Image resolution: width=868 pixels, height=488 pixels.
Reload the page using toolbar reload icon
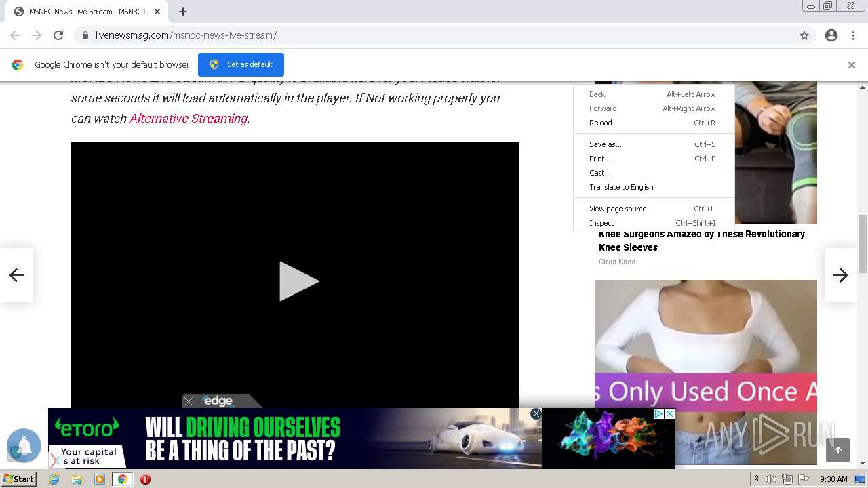pos(58,35)
